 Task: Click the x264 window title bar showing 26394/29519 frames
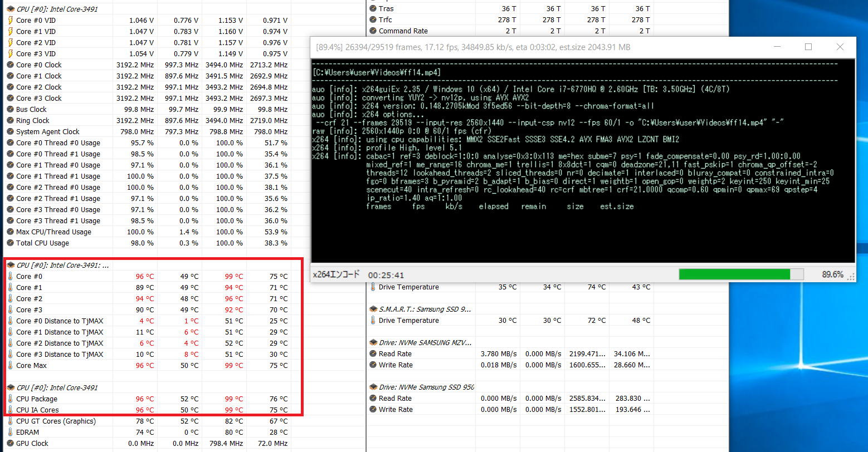(583, 47)
